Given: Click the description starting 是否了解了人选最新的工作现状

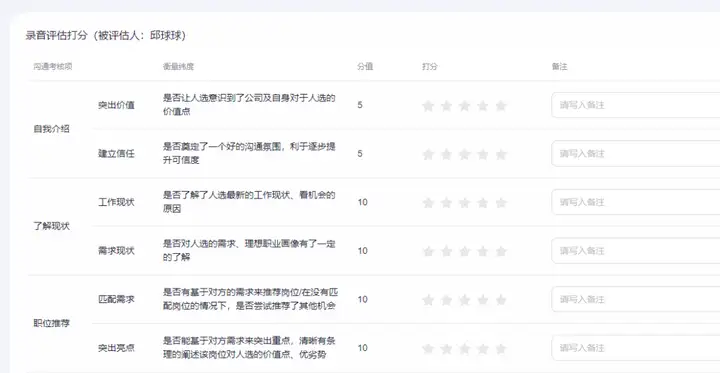Looking at the screenshot, I should (249, 202).
